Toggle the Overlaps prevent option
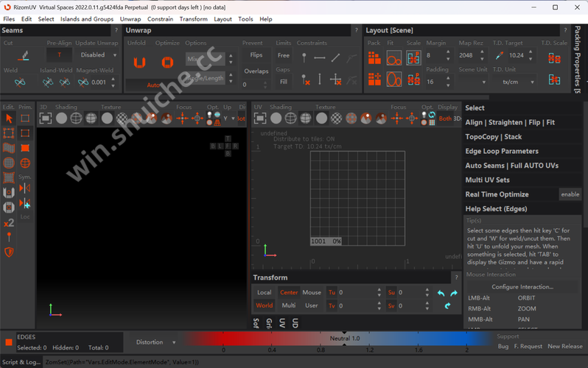The height and width of the screenshot is (368, 588). point(256,71)
